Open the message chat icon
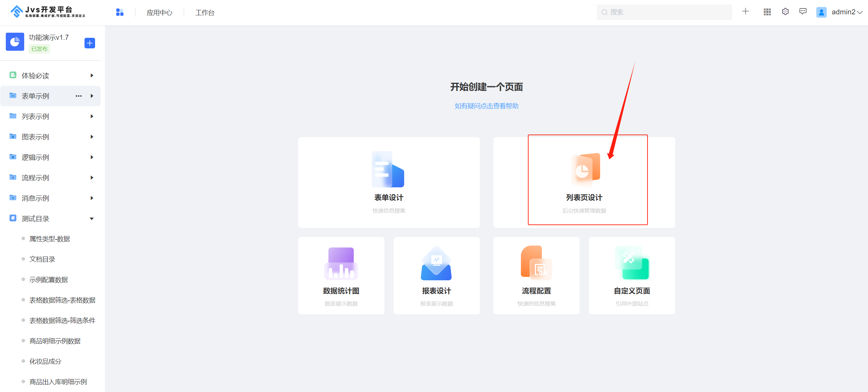This screenshot has height=392, width=868. pyautogui.click(x=803, y=12)
